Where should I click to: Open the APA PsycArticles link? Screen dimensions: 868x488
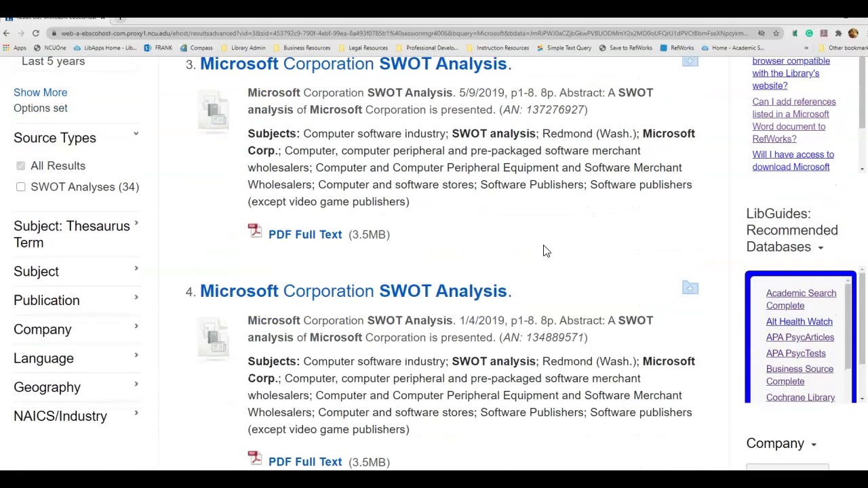[x=800, y=338]
